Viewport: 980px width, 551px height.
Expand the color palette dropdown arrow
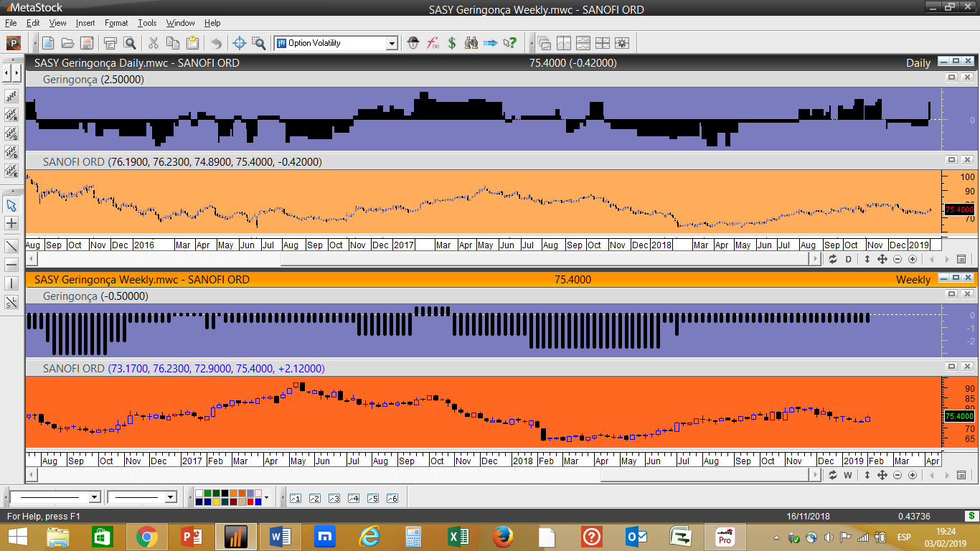266,497
